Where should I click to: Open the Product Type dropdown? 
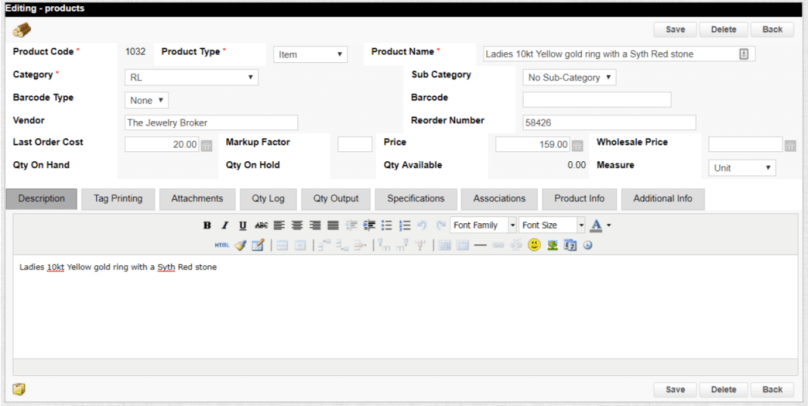(x=310, y=54)
